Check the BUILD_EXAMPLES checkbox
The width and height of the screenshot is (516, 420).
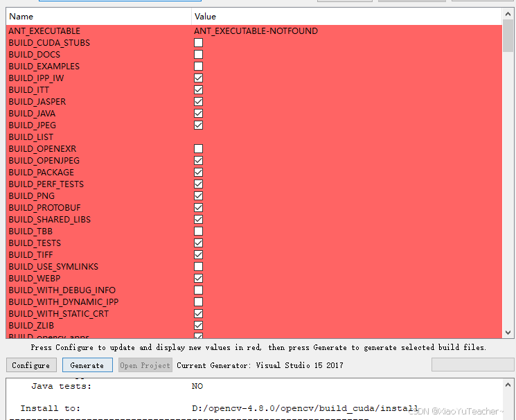click(199, 67)
